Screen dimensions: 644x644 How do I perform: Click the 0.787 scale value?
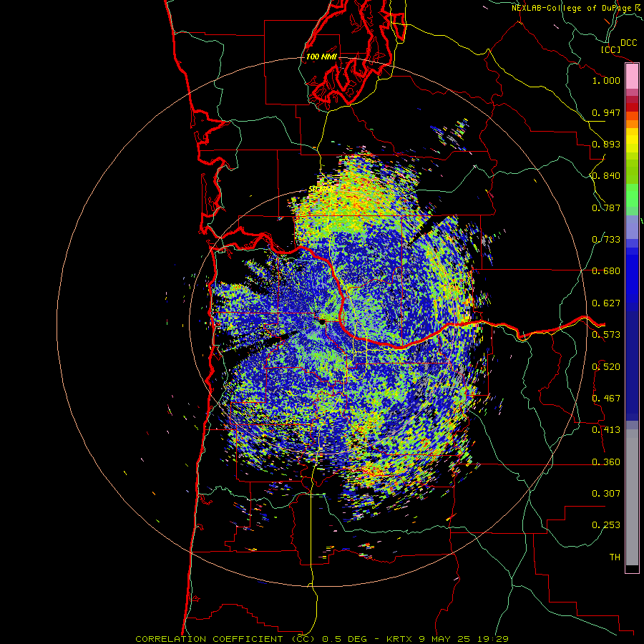point(606,208)
